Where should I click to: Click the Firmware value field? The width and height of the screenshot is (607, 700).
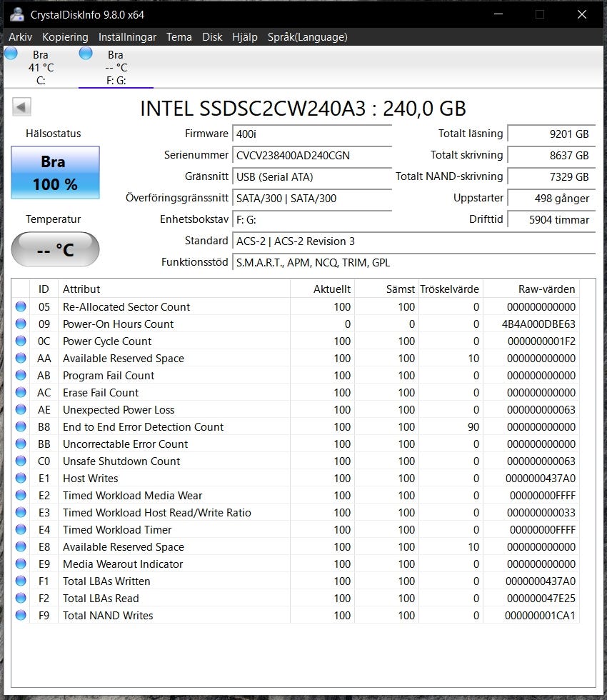click(312, 134)
